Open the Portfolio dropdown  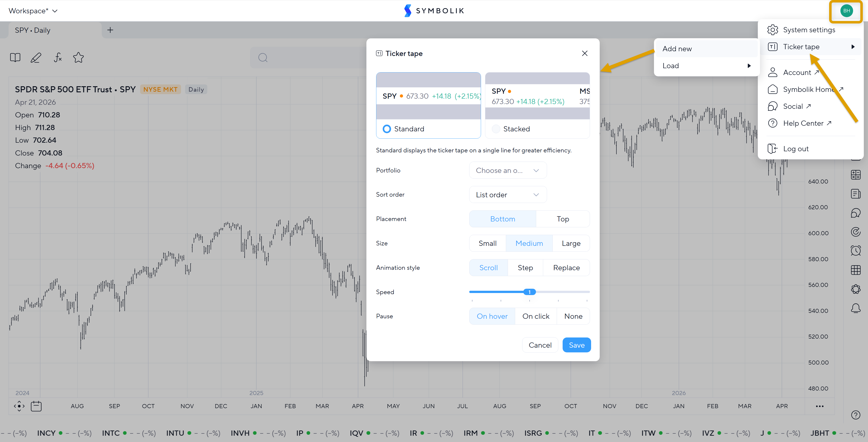507,170
